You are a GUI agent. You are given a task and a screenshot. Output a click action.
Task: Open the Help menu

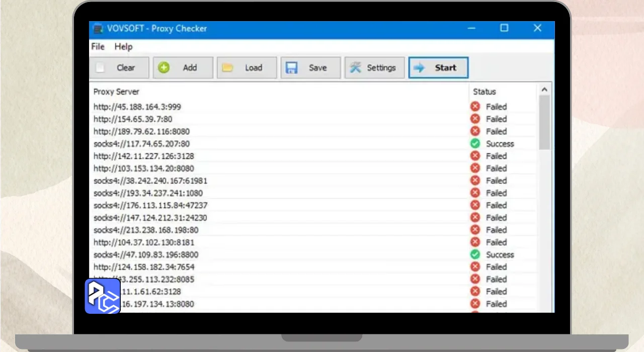[123, 46]
